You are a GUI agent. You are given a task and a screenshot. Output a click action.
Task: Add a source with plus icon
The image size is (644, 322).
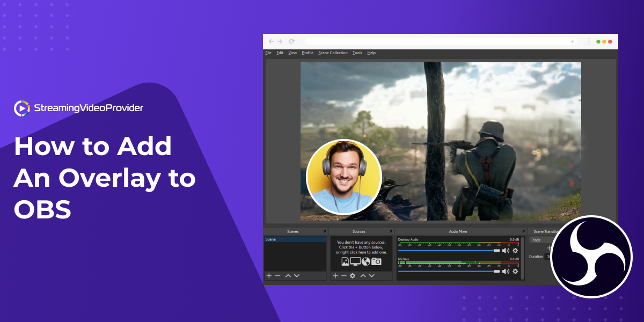pos(335,275)
